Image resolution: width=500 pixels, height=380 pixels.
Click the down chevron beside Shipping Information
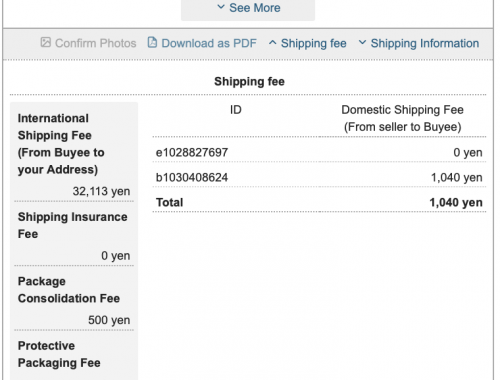(x=362, y=43)
